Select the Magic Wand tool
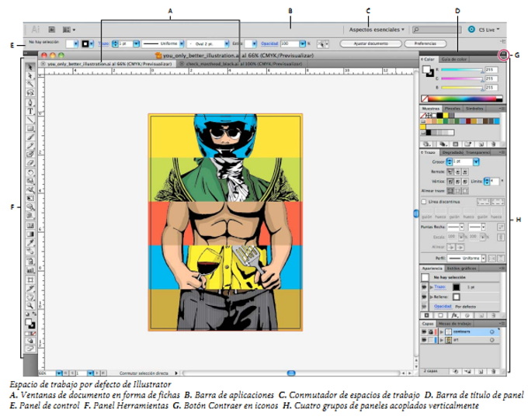 click(x=30, y=84)
